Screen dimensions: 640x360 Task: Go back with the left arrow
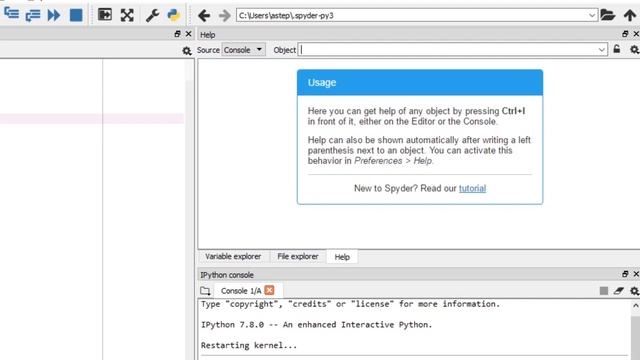(x=204, y=16)
